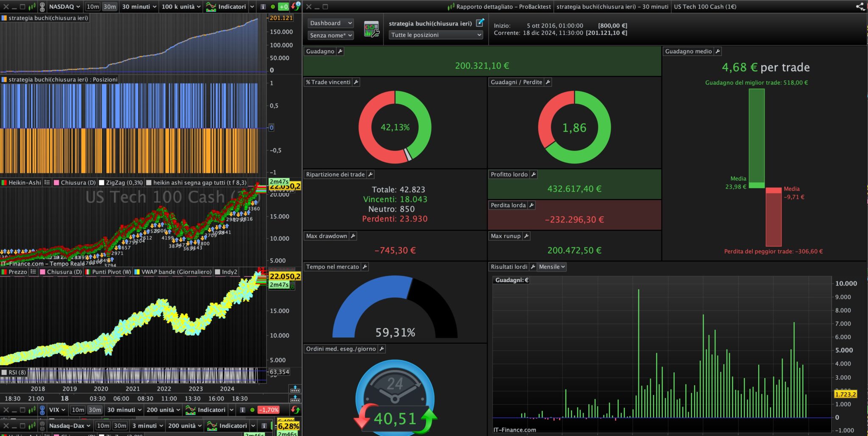Image resolution: width=868 pixels, height=436 pixels.
Task: Select the strategia buchi 30 minuti tab
Action: pyautogui.click(x=612, y=7)
